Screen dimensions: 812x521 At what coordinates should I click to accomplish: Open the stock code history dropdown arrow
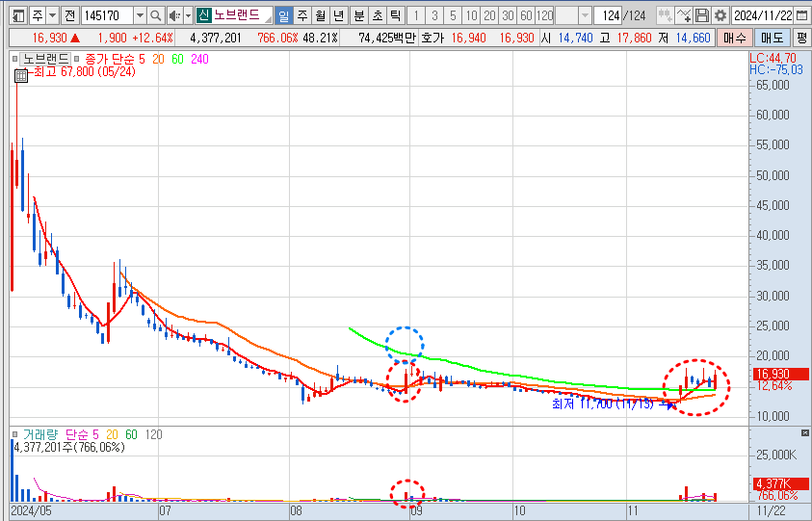click(140, 15)
